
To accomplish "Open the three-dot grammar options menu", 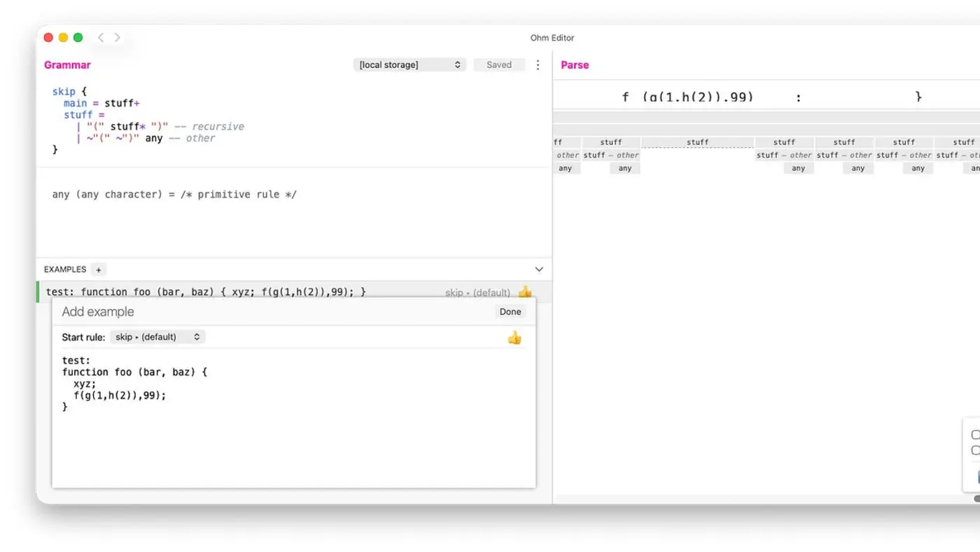I will click(538, 64).
